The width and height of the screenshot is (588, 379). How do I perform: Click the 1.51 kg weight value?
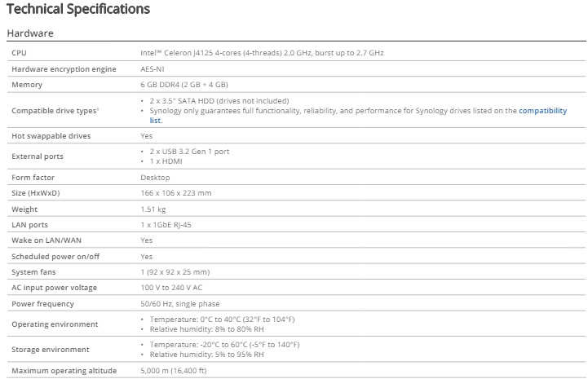153,209
